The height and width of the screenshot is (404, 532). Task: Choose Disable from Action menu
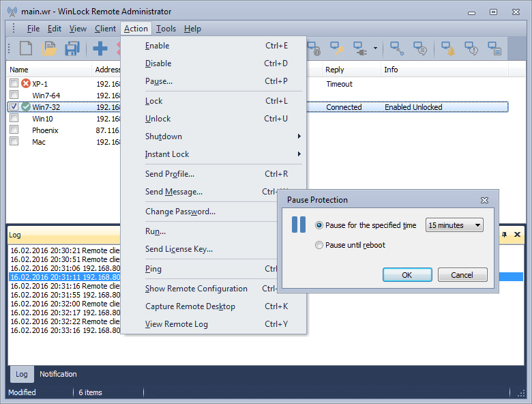tap(213, 63)
